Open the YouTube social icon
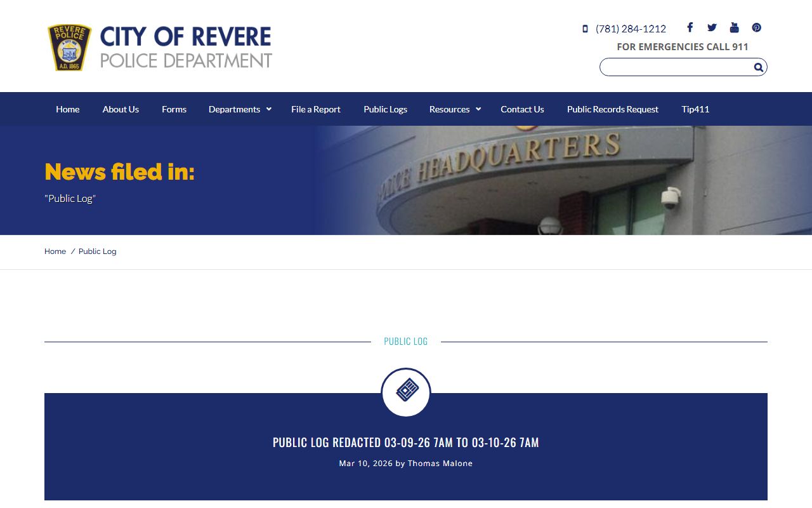812x508 pixels. pyautogui.click(x=734, y=27)
